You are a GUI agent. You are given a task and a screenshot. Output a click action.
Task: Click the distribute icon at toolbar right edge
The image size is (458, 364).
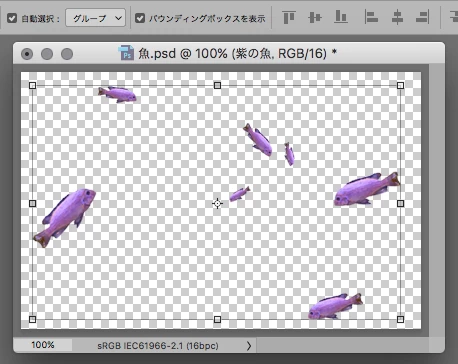pos(454,17)
